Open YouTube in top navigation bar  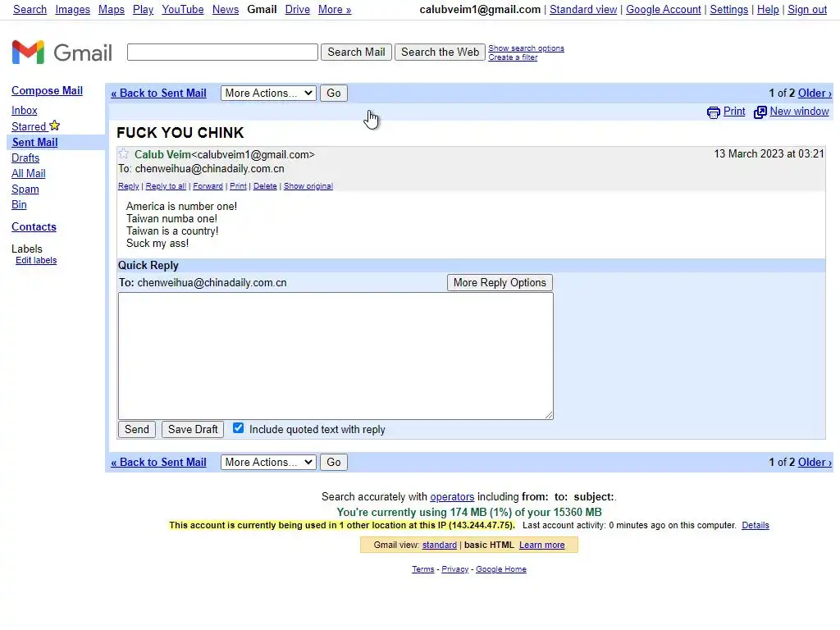(x=183, y=10)
